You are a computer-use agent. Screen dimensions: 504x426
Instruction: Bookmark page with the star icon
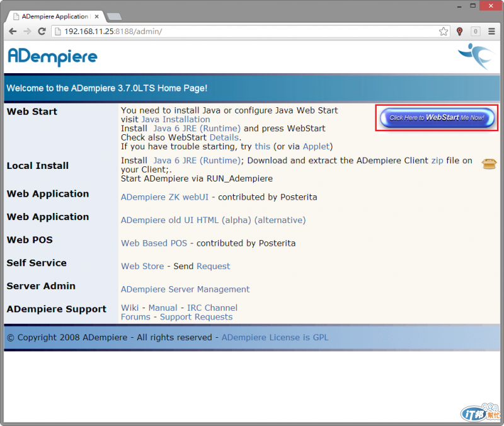pyautogui.click(x=444, y=31)
